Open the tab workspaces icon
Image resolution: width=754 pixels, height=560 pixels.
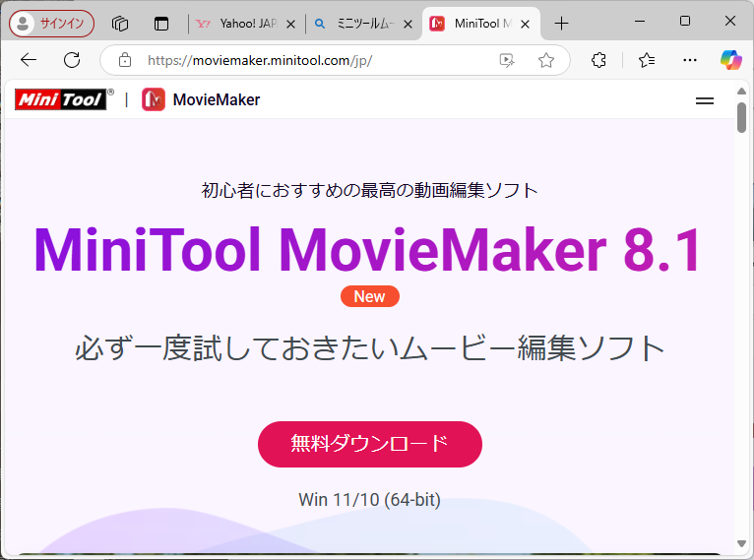pyautogui.click(x=120, y=23)
